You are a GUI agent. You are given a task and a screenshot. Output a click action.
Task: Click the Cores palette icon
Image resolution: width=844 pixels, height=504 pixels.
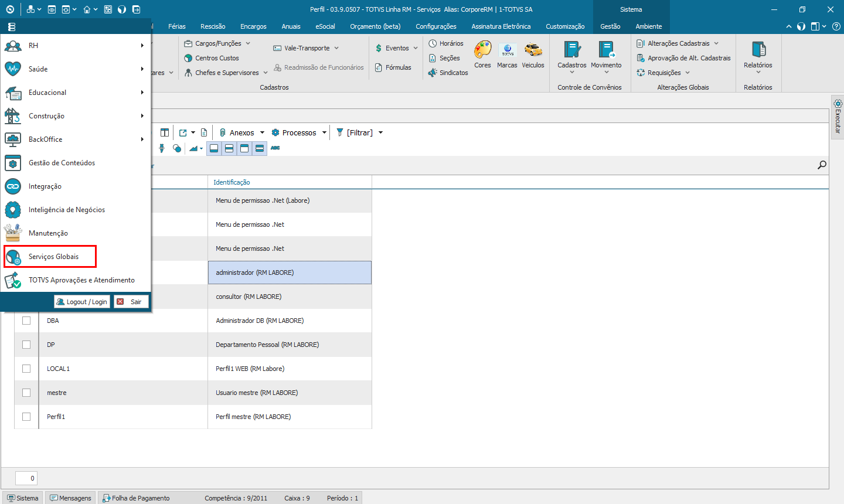[x=482, y=50]
